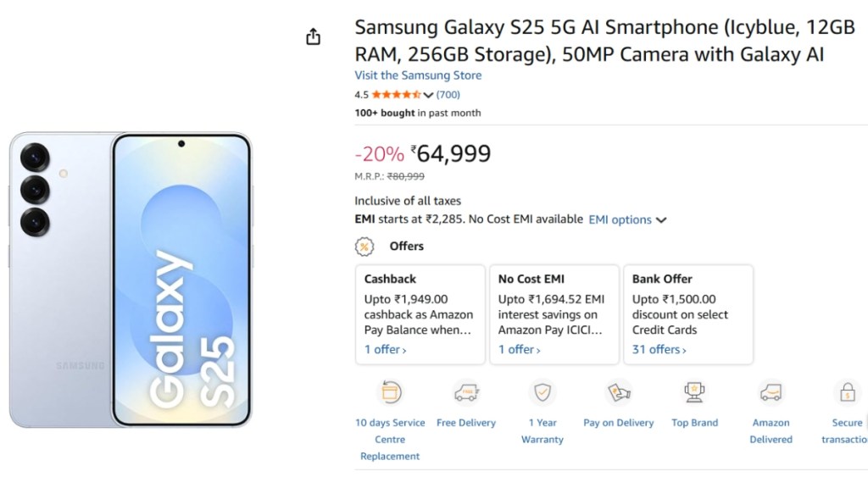This screenshot has width=868, height=488.
Task: Click the share icon above product image
Action: (x=314, y=36)
